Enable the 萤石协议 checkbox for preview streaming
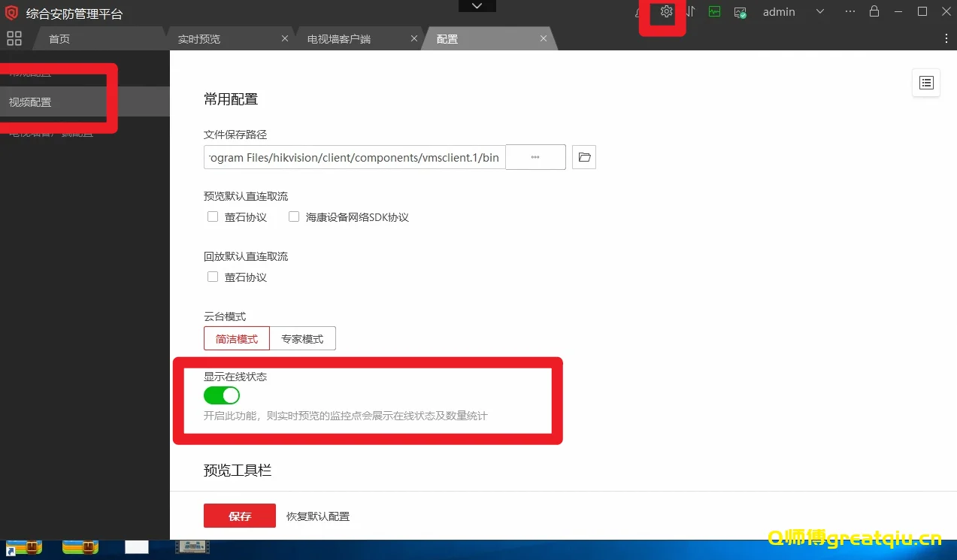 (x=213, y=216)
